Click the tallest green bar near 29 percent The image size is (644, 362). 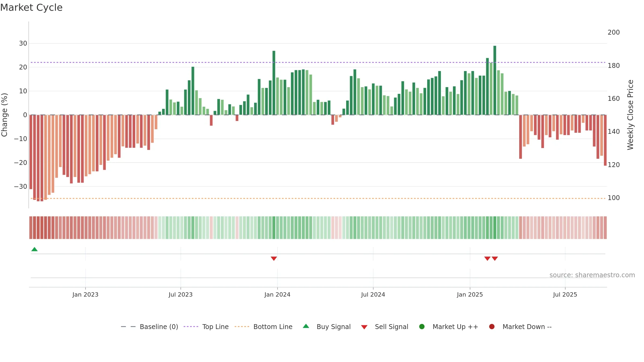pyautogui.click(x=495, y=80)
